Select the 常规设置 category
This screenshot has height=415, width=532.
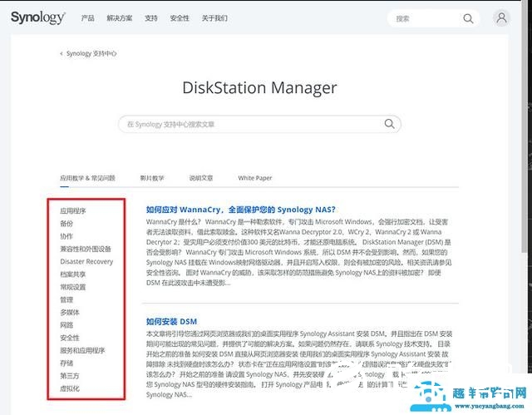point(73,287)
